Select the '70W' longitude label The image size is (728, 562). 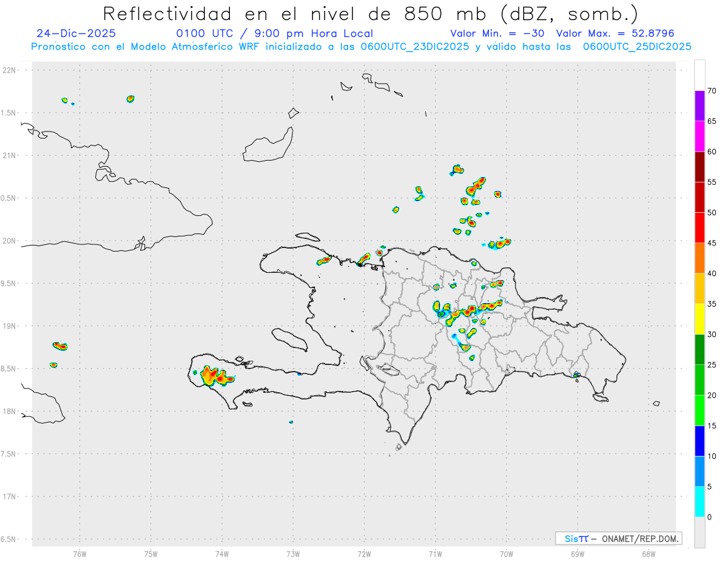507,554
